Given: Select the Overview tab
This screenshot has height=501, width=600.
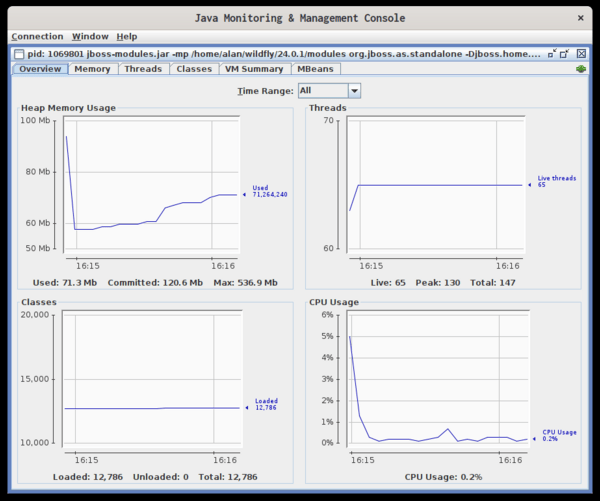Looking at the screenshot, I should click(x=40, y=69).
